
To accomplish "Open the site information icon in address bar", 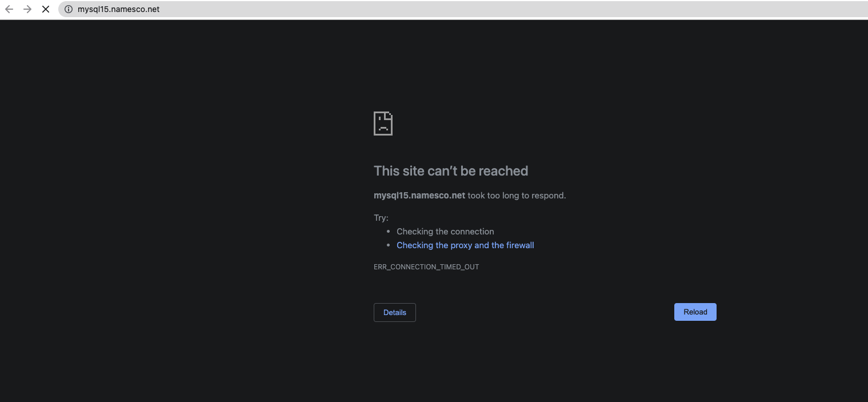I will pos(68,9).
